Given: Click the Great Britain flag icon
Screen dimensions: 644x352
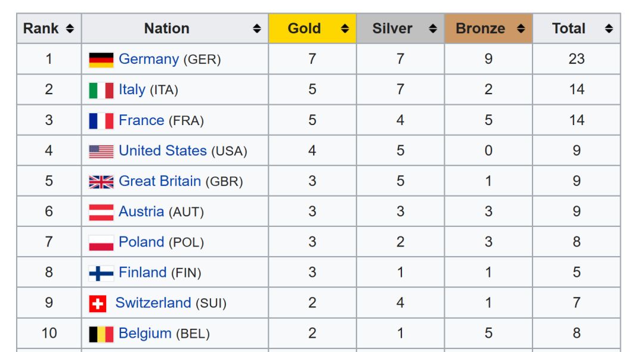Looking at the screenshot, I should tap(101, 182).
